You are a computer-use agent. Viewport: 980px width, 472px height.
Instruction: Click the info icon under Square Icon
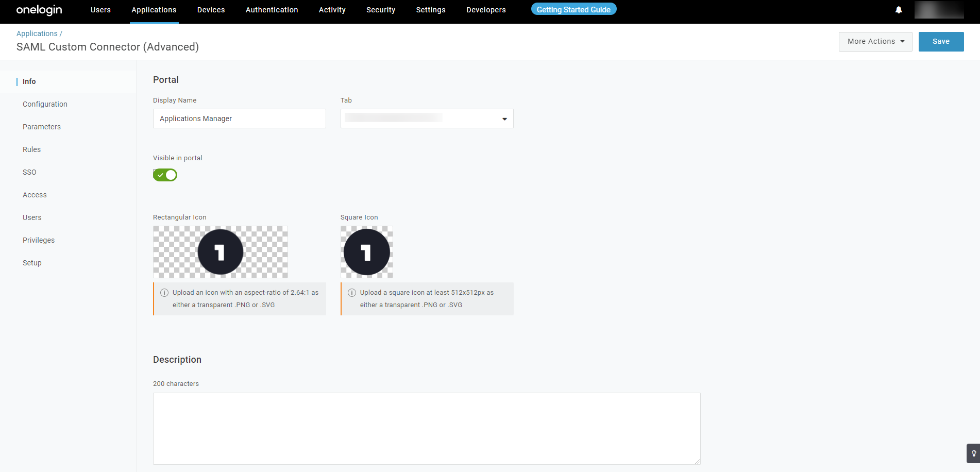[352, 293]
